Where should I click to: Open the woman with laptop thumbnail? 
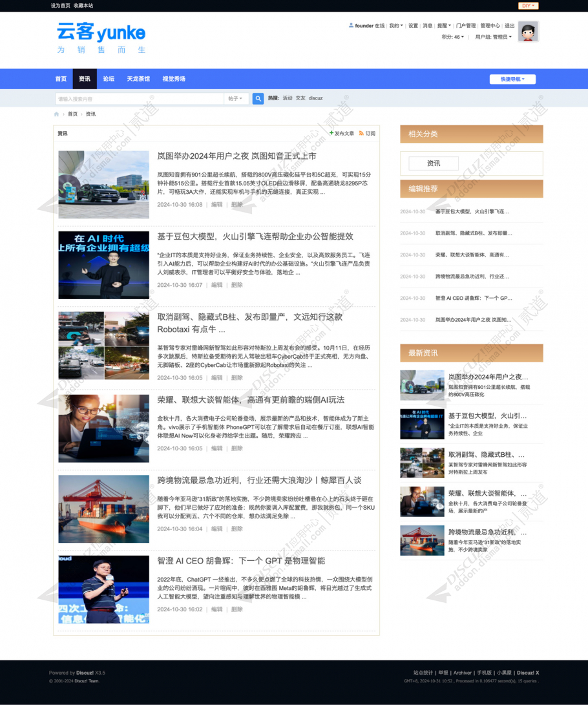[x=103, y=428]
